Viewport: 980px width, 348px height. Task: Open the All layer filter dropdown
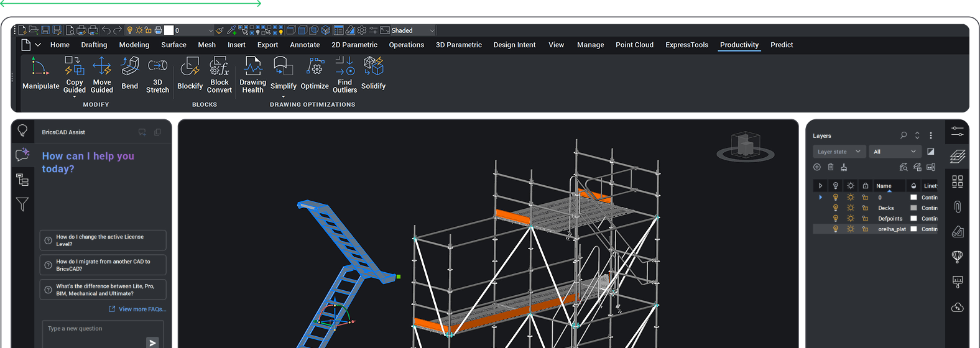coord(894,152)
